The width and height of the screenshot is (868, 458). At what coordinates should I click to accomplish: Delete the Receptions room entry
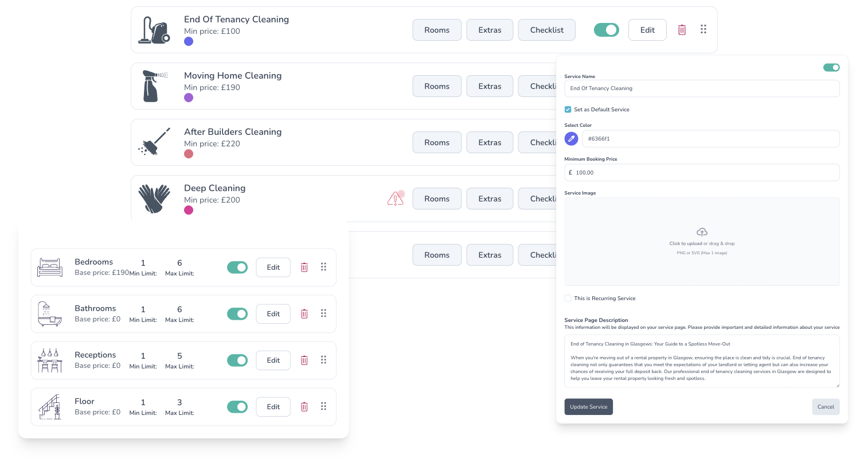(304, 360)
